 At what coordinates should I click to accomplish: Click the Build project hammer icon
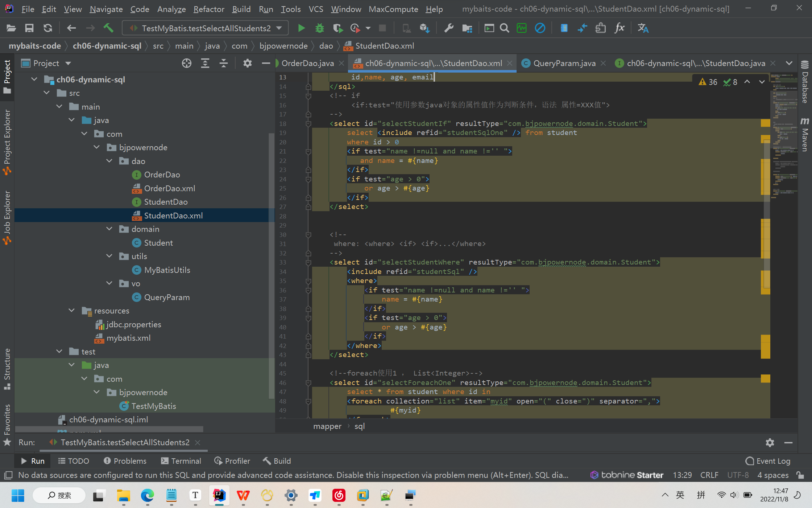point(108,28)
